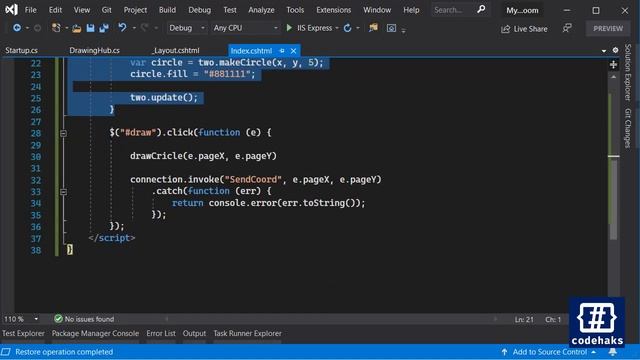Click the Send Feedback person icon
This screenshot has height=360, width=640.
(x=567, y=28)
